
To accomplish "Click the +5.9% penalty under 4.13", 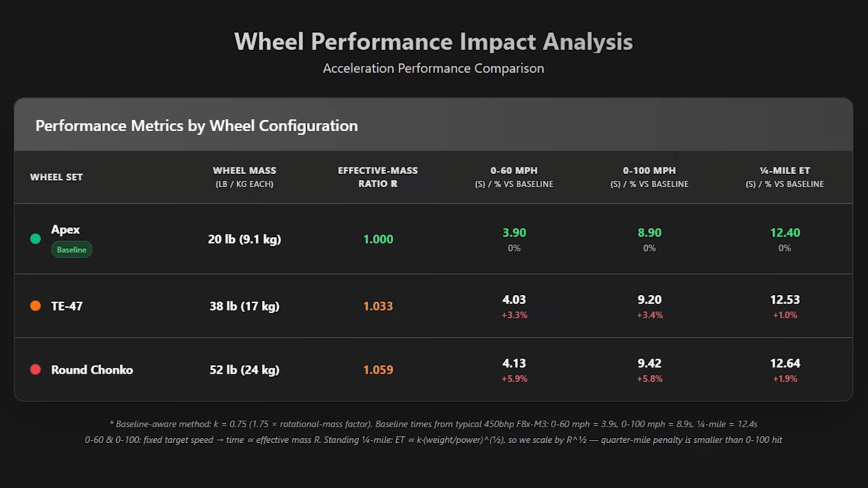I will click(x=514, y=378).
